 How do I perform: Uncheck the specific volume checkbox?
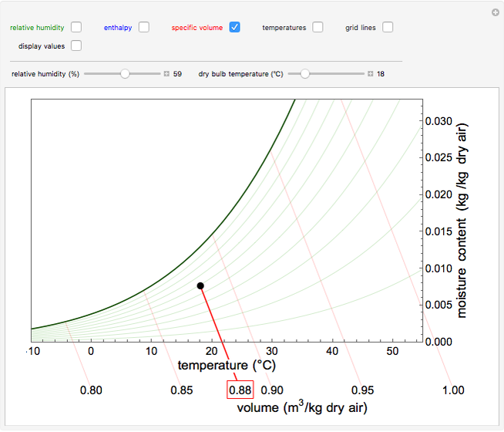coord(235,27)
